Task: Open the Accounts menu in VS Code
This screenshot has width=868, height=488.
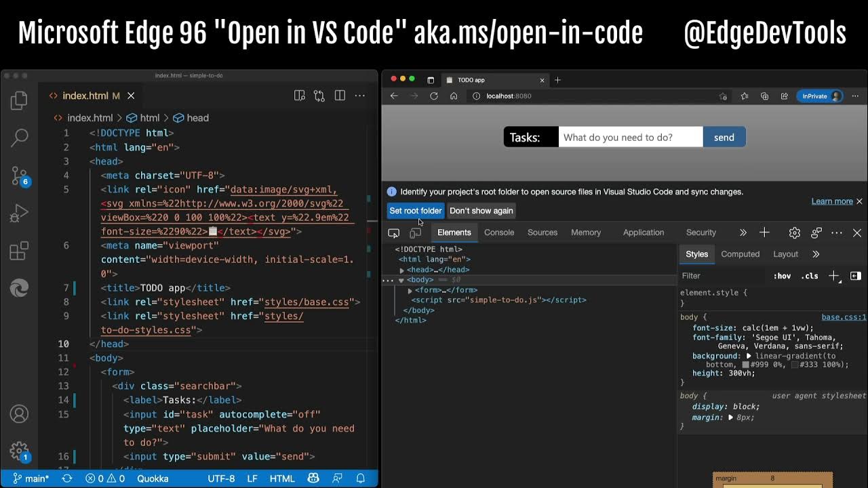Action: click(x=19, y=413)
